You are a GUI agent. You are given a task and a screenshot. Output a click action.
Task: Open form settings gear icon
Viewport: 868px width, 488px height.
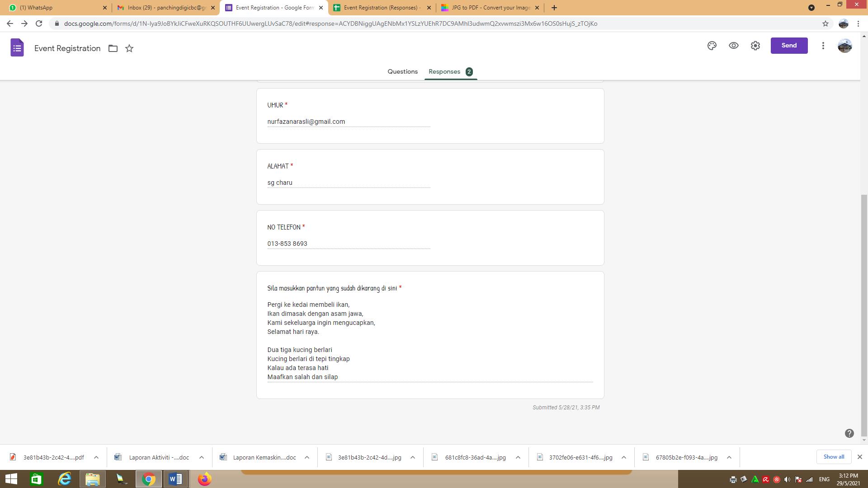coord(755,46)
